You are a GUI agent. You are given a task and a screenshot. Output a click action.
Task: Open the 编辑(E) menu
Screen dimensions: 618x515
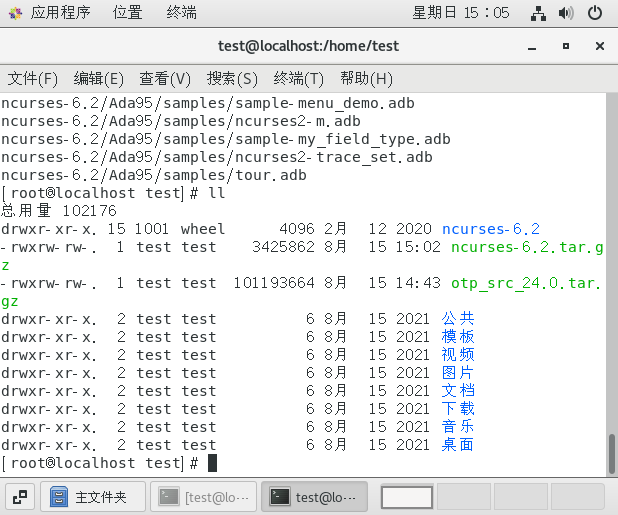pyautogui.click(x=99, y=78)
